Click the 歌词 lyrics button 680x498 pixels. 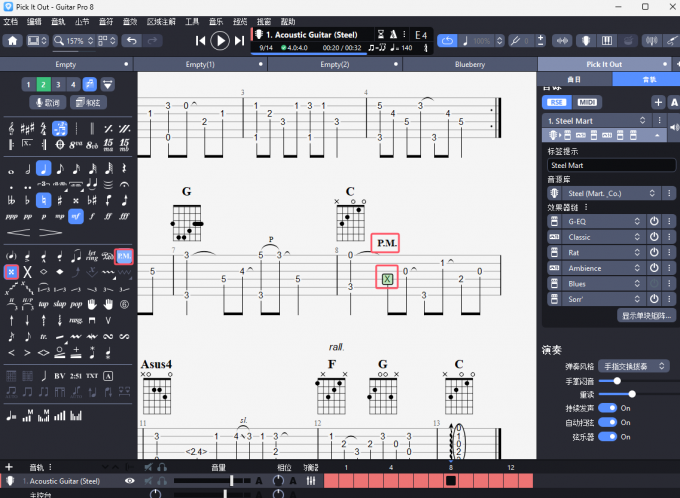coord(48,103)
